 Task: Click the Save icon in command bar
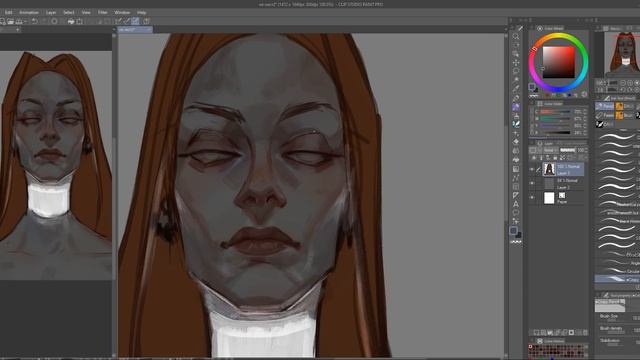(19, 21)
